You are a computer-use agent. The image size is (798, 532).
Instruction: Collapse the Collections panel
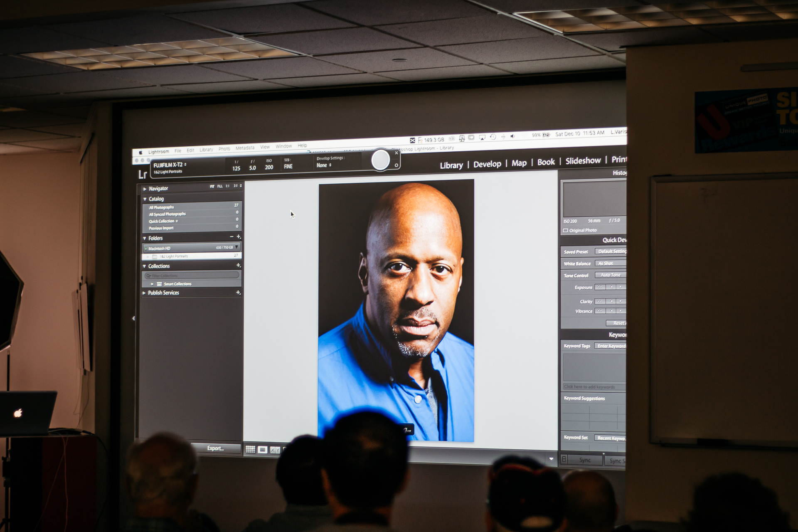[145, 266]
